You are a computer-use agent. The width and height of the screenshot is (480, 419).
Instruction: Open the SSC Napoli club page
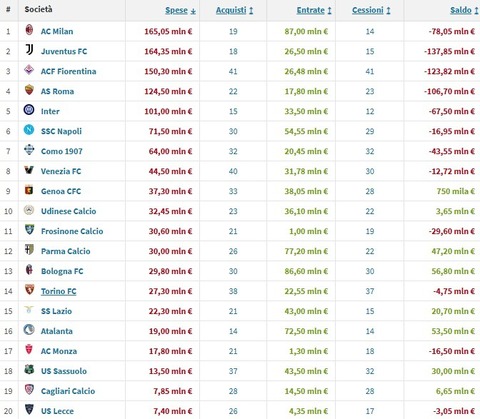click(x=61, y=131)
